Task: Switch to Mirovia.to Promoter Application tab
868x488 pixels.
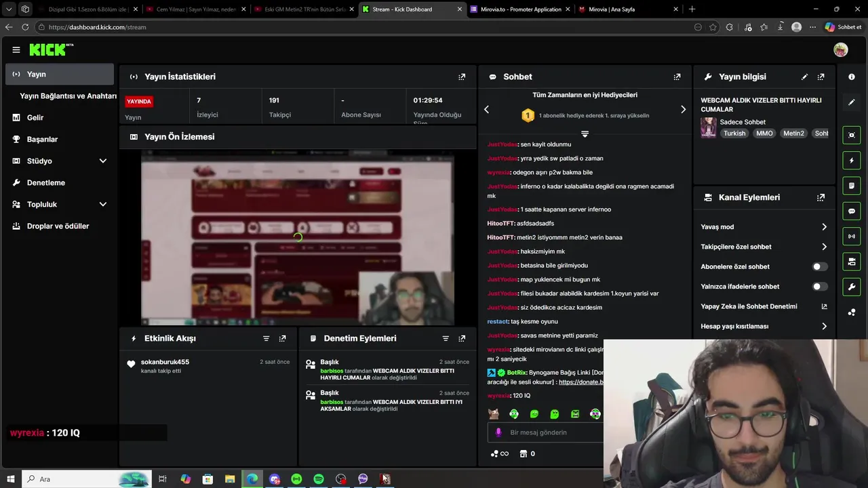Action: click(520, 9)
